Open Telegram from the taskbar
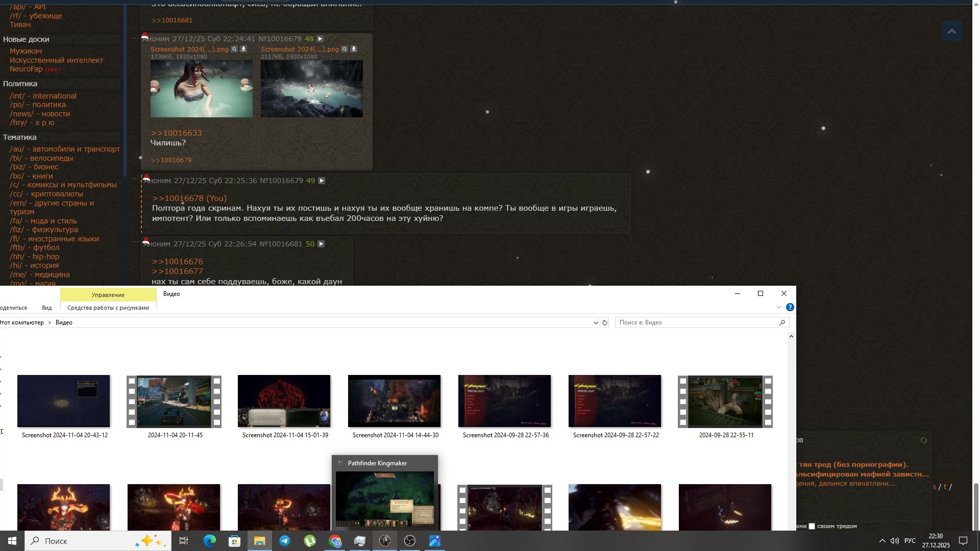Viewport: 980px width, 551px height. click(285, 541)
